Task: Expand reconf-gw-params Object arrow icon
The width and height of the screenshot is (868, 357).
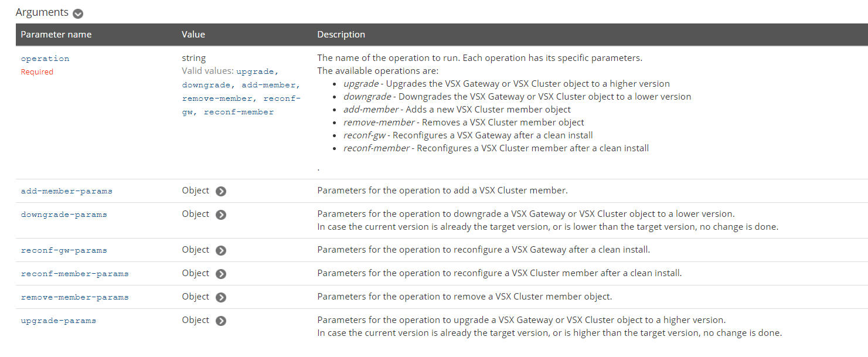Action: coord(220,250)
